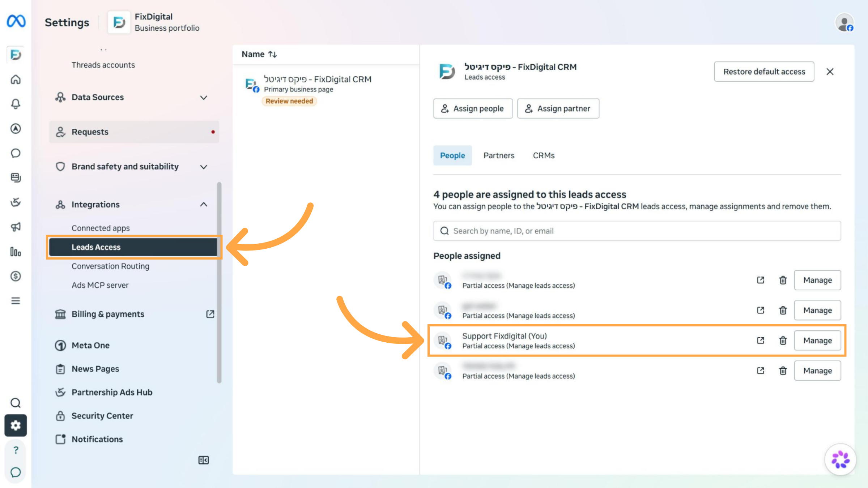Expand the Data Sources section

pyautogui.click(x=134, y=97)
